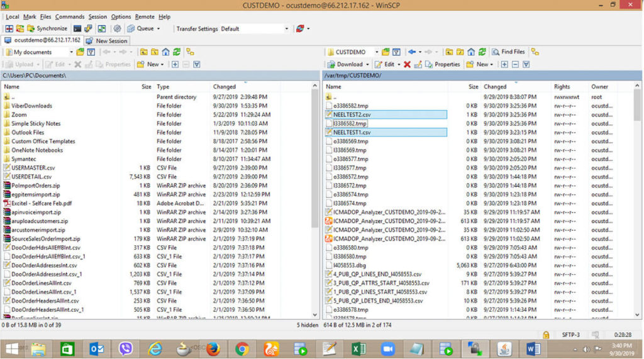Click the remote Rename icon
Screen dimensions: 644x359
pos(418,65)
